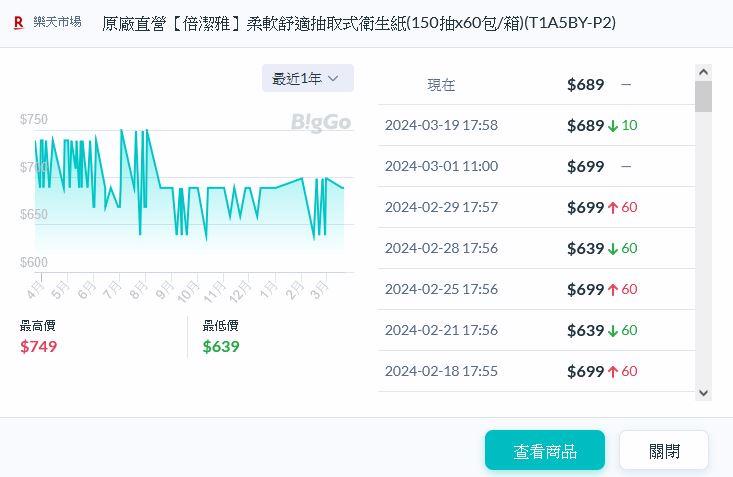Click the highest price $749 value
This screenshot has width=733, height=477.
click(x=39, y=346)
